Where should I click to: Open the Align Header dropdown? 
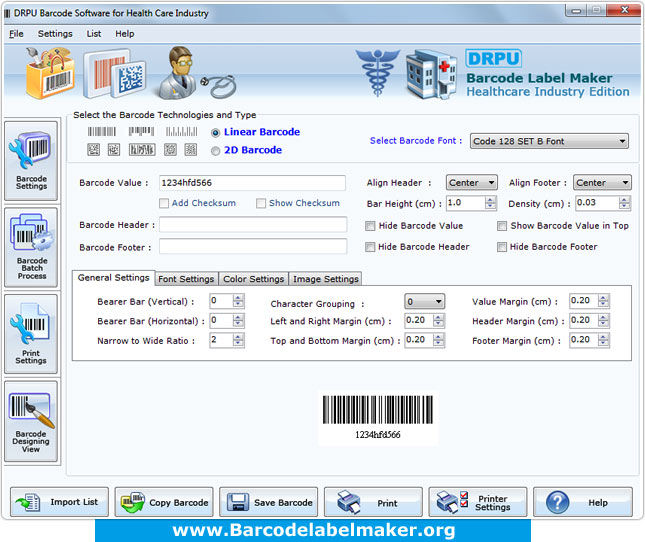[x=471, y=183]
